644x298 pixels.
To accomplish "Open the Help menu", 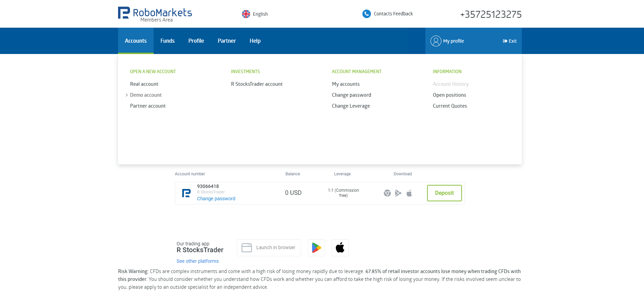I will 255,41.
